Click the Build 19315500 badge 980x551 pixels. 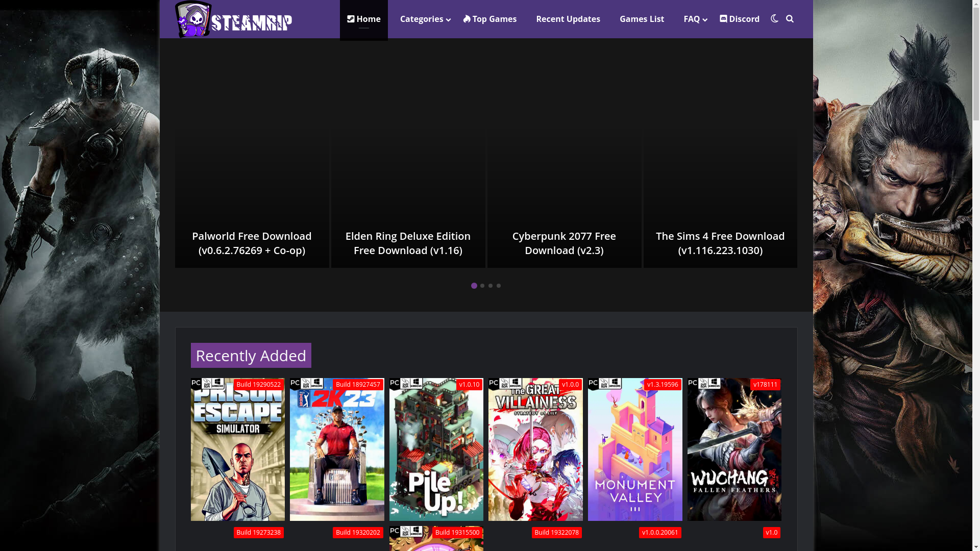coord(457,533)
